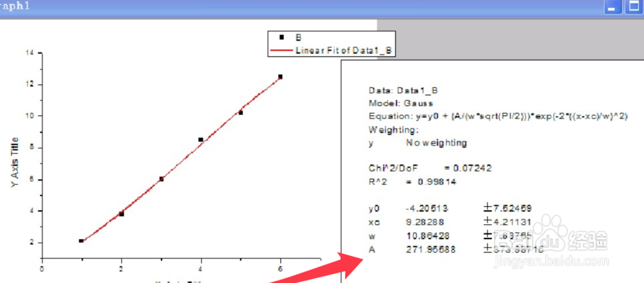Screen dimensions: 644x283
Task: Select A value 271.95588
Action: pos(430,249)
